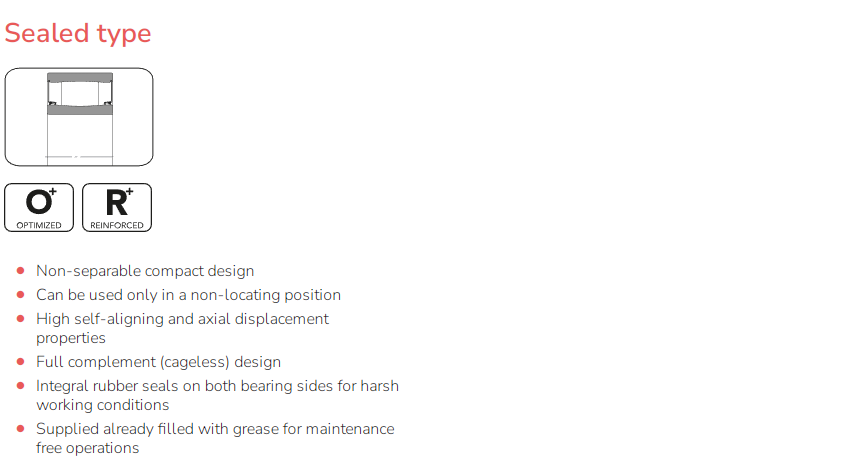Click the "non-locating position" line of text

click(x=188, y=295)
